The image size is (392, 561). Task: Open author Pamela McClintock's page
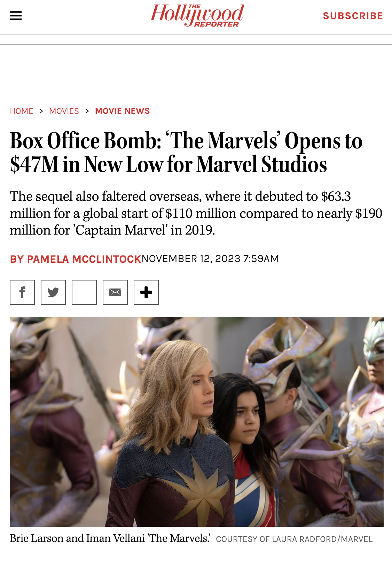point(76,259)
